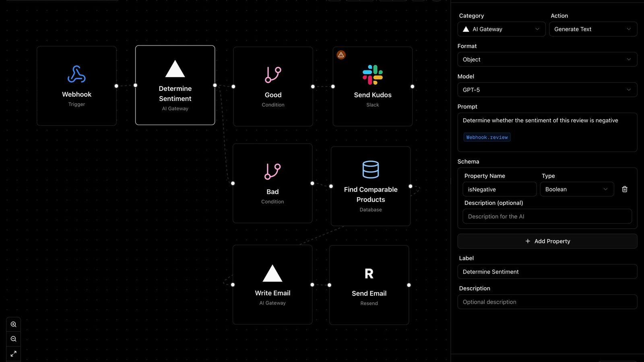Open the Action dropdown showing Generate Text
The height and width of the screenshot is (362, 644).
pyautogui.click(x=593, y=29)
